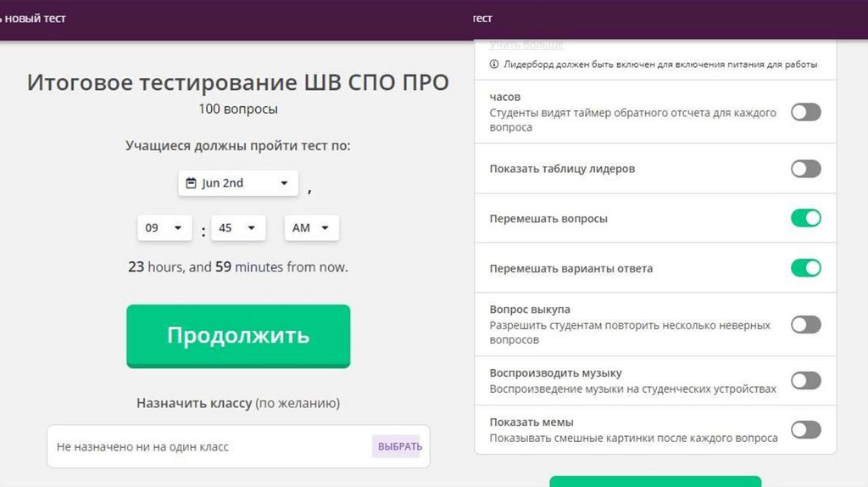The image size is (868, 487).
Task: Click the calendar icon in date picker
Action: tap(191, 182)
